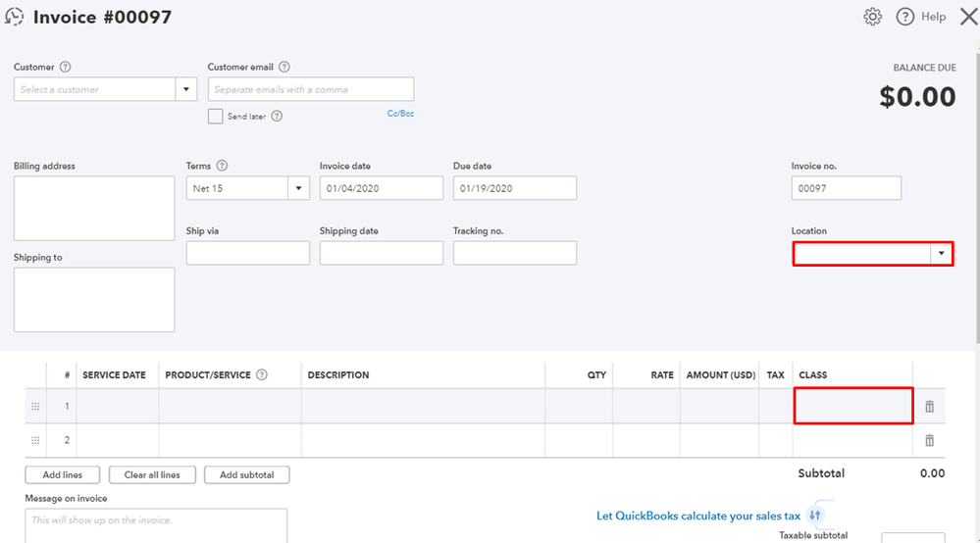The height and width of the screenshot is (543, 980).
Task: Click the Customer email input field
Action: [311, 89]
